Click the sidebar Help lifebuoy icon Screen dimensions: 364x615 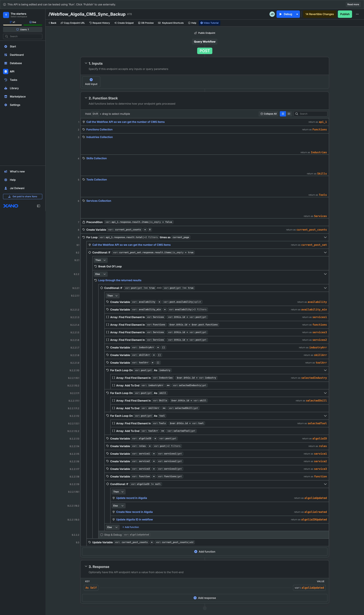coord(6,180)
